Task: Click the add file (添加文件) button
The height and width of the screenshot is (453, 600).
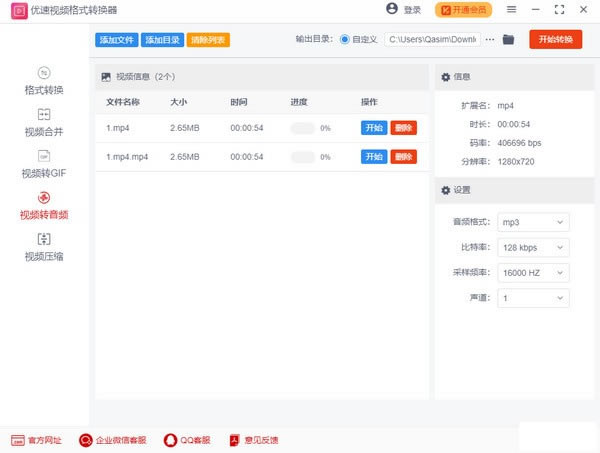Action: [116, 40]
